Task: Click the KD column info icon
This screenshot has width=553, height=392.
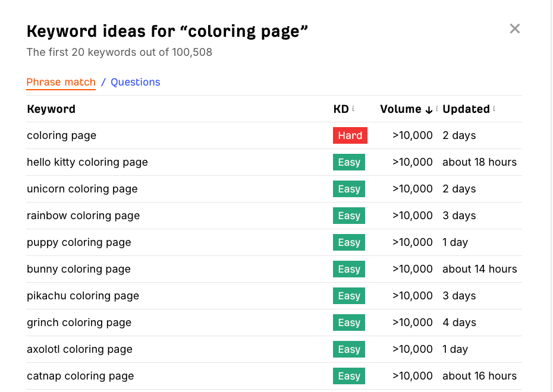Action: click(353, 108)
